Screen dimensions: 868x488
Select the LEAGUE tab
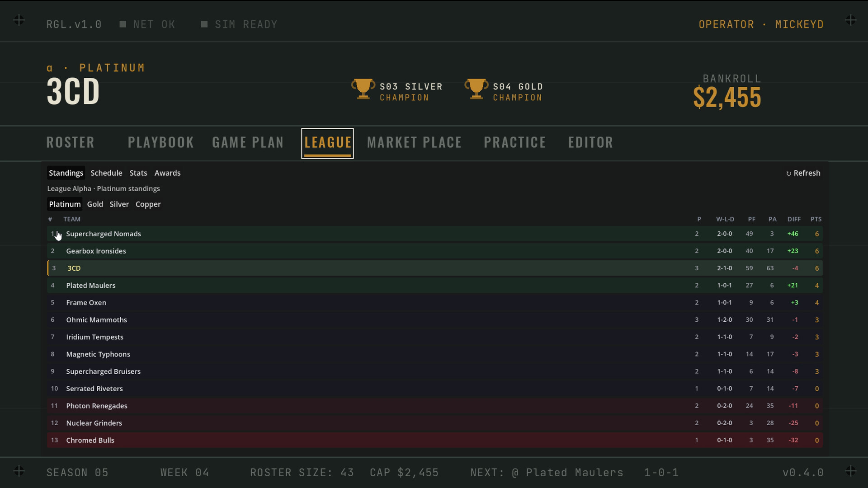tap(328, 143)
